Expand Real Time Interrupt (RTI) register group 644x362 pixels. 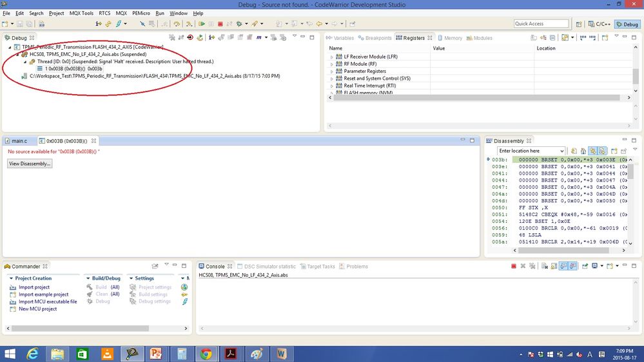tap(332, 86)
